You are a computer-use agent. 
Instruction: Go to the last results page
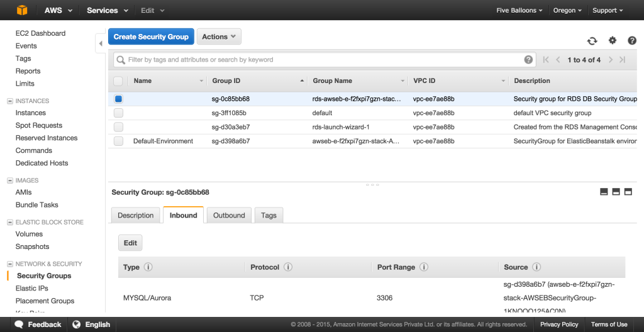point(622,60)
